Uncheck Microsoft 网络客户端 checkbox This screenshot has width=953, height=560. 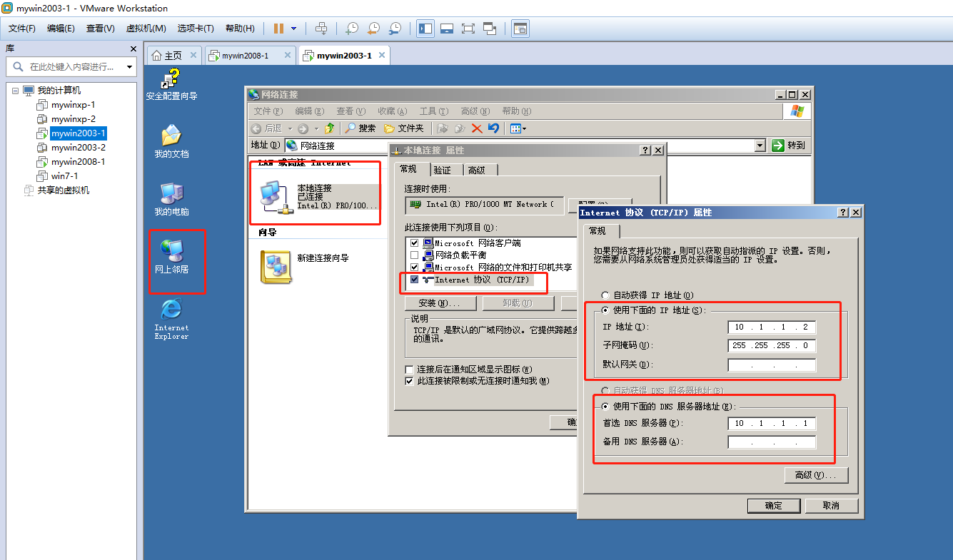414,243
